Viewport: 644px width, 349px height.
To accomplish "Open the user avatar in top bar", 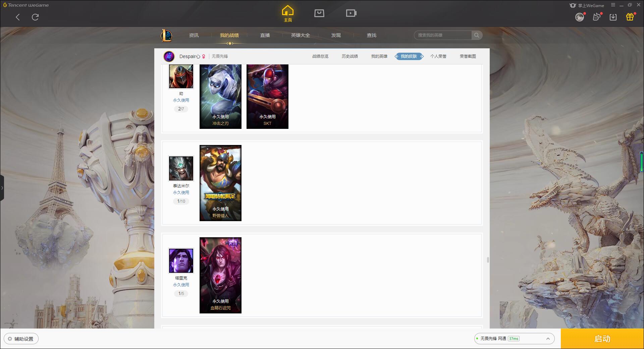I will [580, 17].
